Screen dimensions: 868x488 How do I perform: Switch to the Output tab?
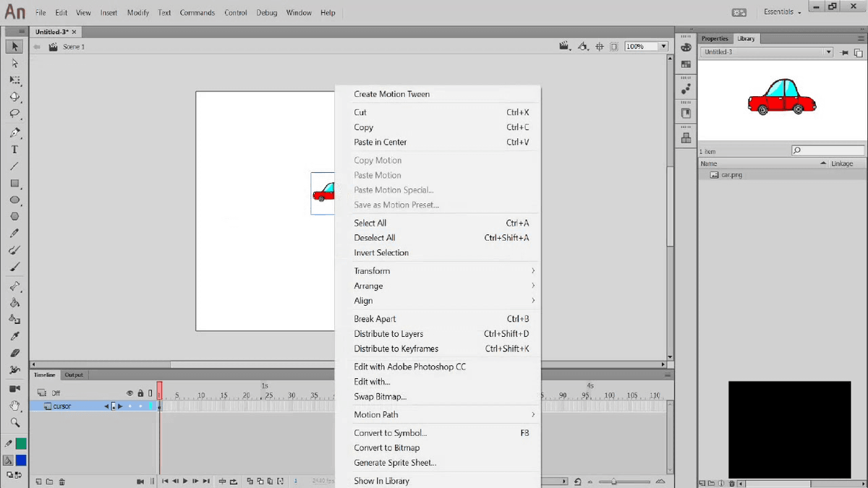point(74,375)
